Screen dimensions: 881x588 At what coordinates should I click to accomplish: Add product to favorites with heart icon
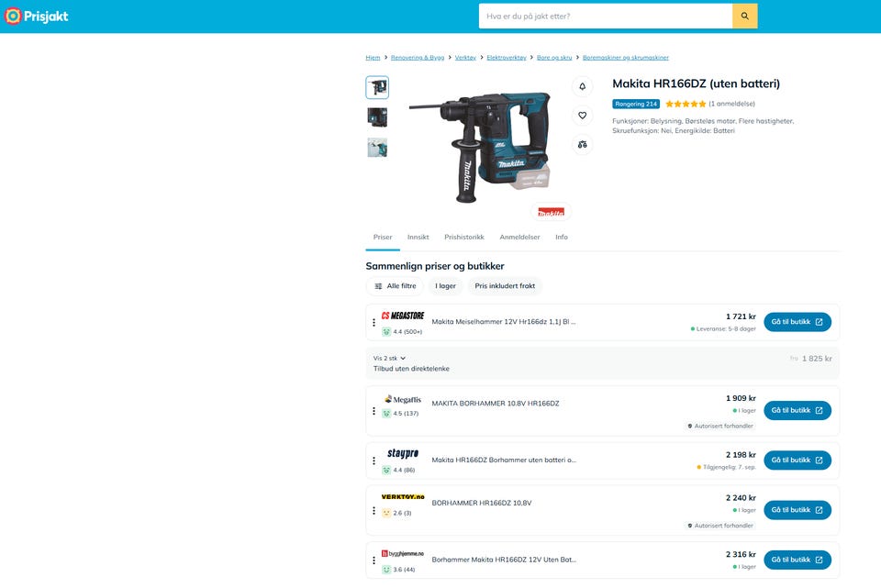click(582, 116)
